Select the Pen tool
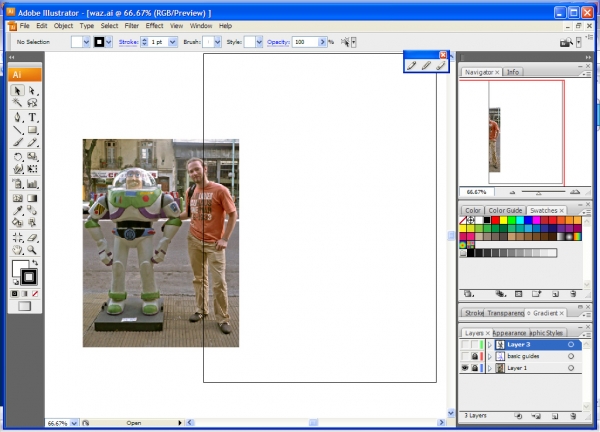Screen dimensions: 600x432 coord(17,117)
